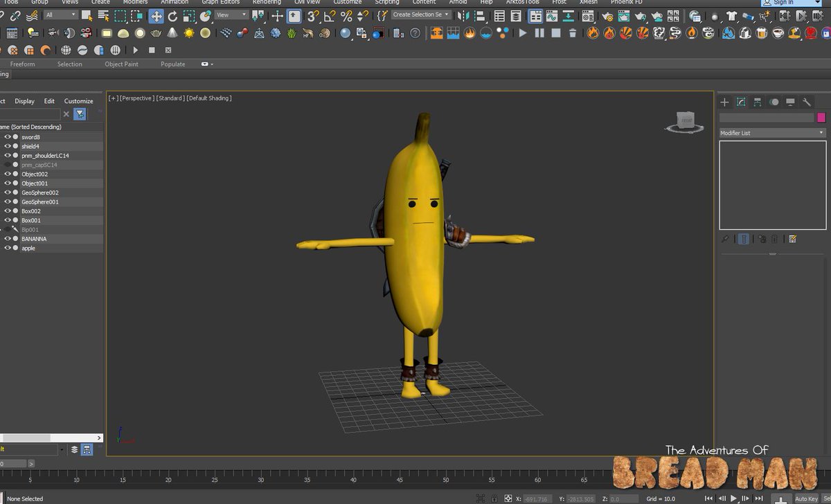Enable the Percent Snap toggle

pyautogui.click(x=346, y=16)
